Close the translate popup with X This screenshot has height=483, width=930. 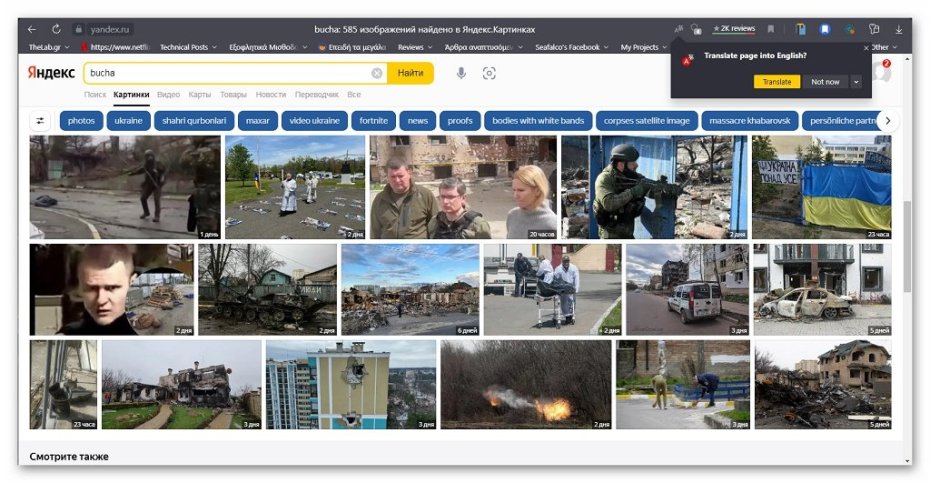click(x=866, y=47)
